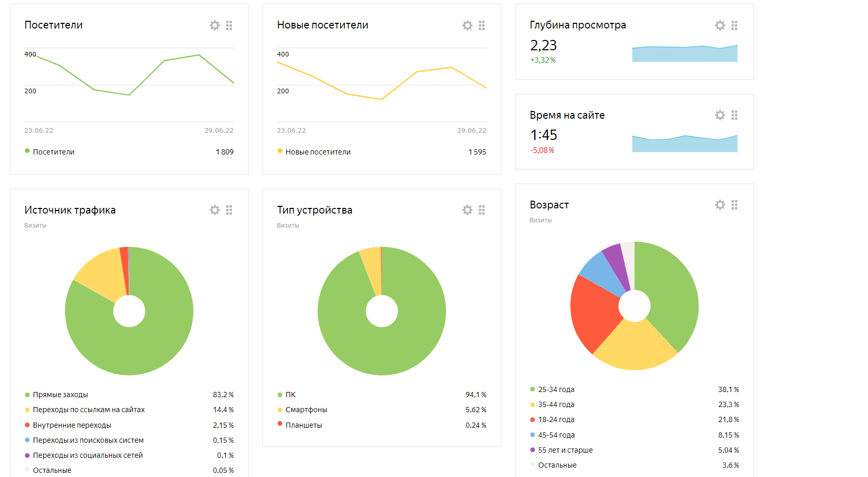Click the 2,23 depth value
The height and width of the screenshot is (477, 868).
click(543, 46)
